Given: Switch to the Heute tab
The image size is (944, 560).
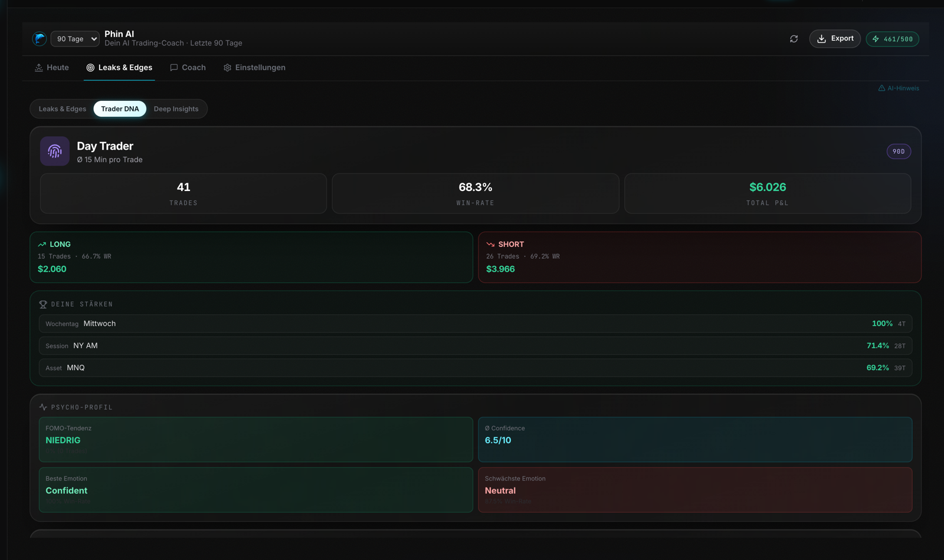Looking at the screenshot, I should (52, 68).
